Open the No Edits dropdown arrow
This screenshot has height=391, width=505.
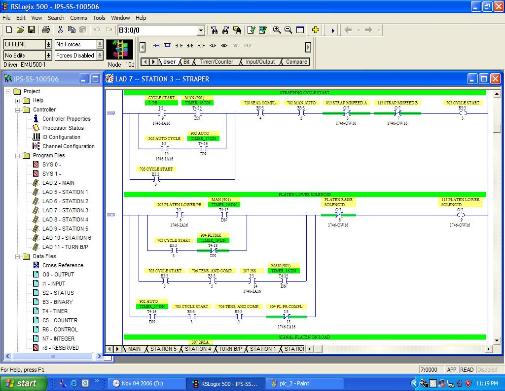point(49,55)
